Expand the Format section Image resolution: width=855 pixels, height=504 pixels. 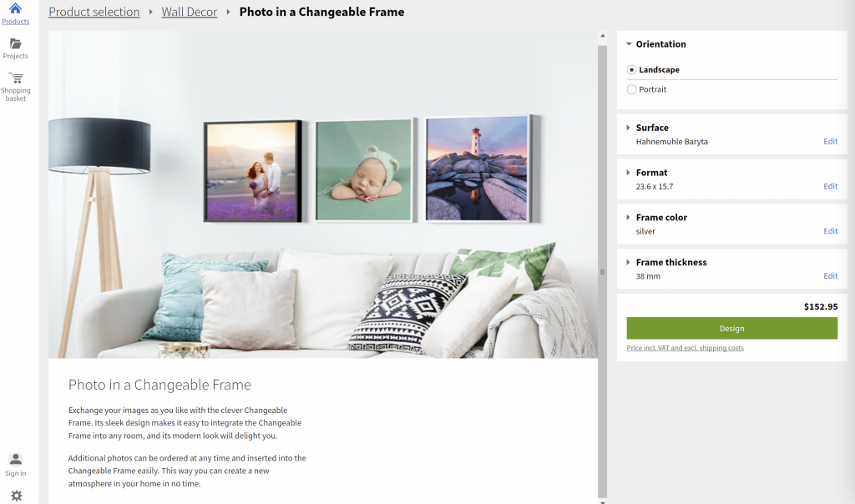pyautogui.click(x=628, y=172)
